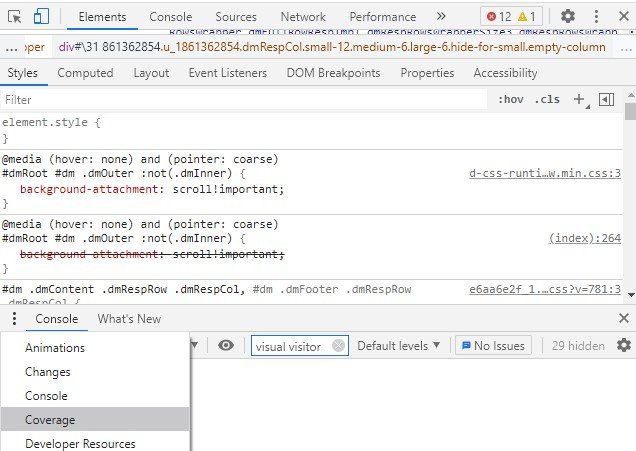Open the Properties tab

(x=427, y=73)
